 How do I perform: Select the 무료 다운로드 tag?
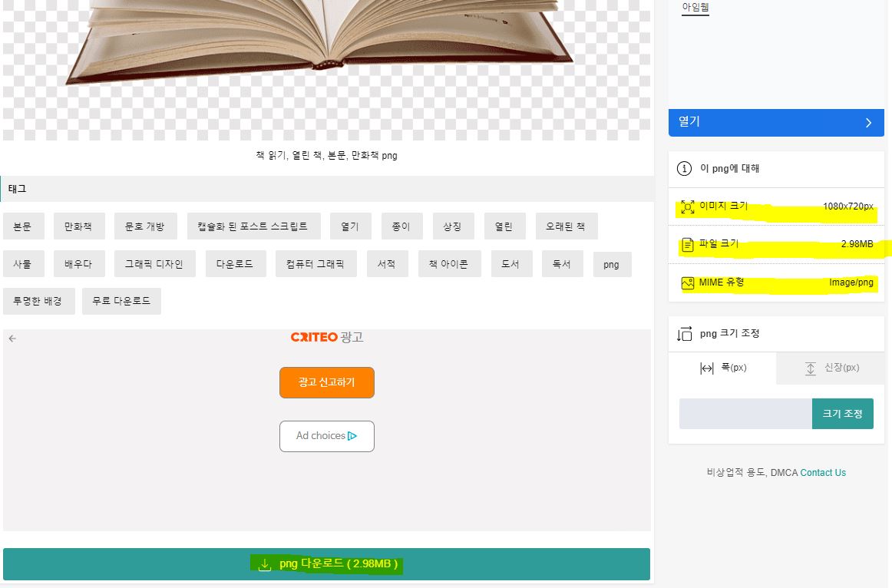click(x=121, y=301)
